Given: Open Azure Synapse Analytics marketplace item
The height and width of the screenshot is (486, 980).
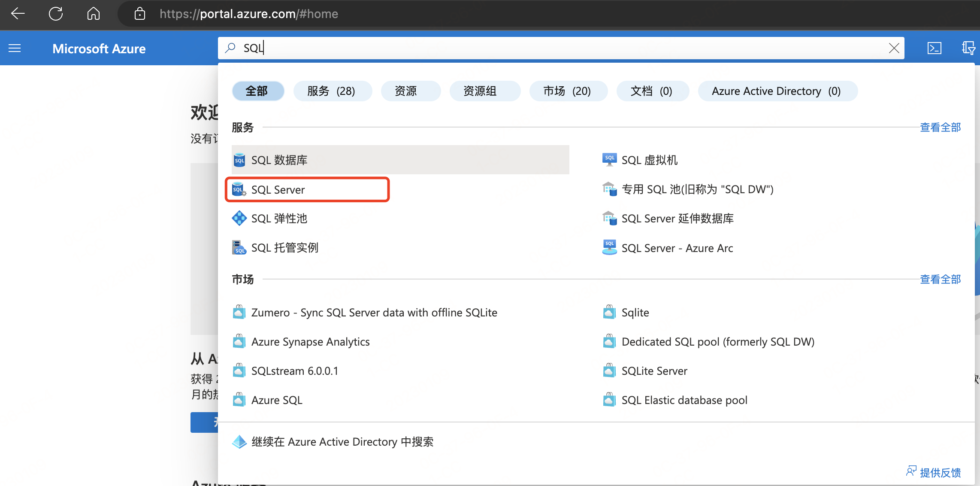Looking at the screenshot, I should pos(310,341).
